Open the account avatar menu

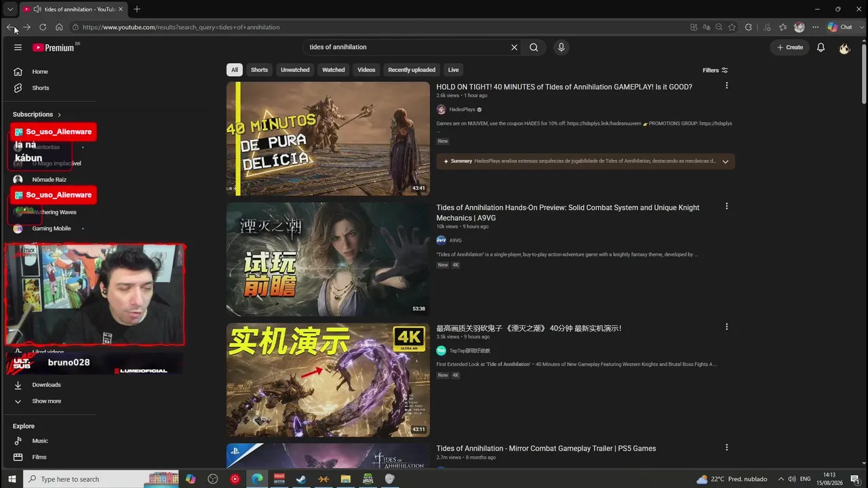coord(844,47)
